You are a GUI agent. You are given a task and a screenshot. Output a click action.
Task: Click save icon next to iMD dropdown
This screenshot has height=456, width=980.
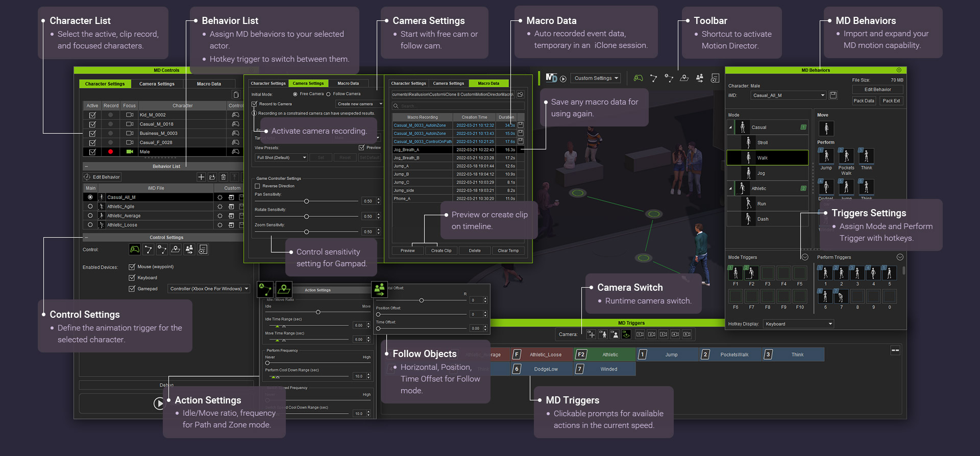(x=833, y=95)
